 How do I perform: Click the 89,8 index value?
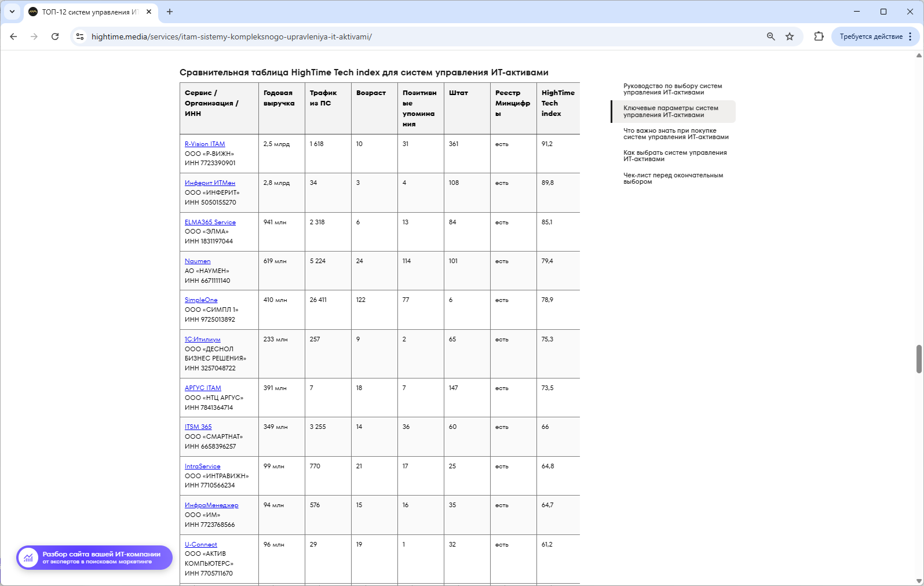(547, 183)
